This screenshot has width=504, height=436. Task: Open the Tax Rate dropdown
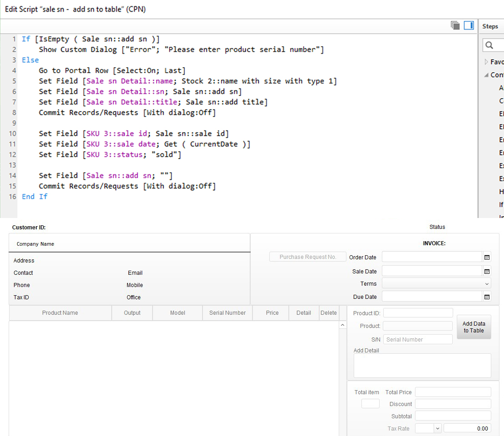[437, 428]
